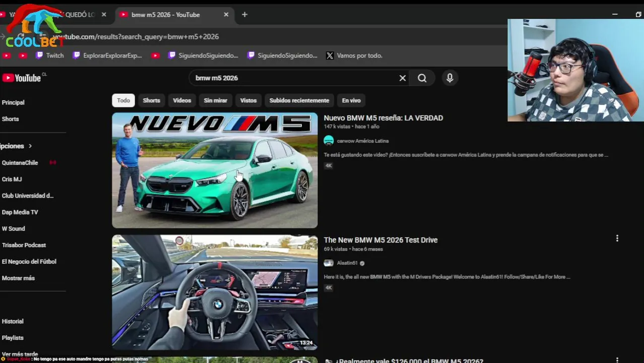
Task: Click the verified badge beside Alaatin61
Action: click(x=362, y=263)
